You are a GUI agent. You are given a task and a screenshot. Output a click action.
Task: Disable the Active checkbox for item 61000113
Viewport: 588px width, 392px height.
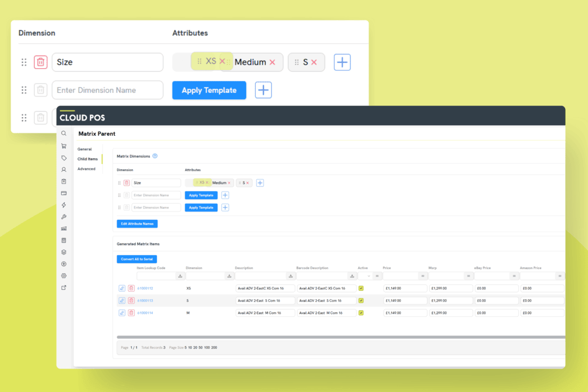pyautogui.click(x=361, y=300)
